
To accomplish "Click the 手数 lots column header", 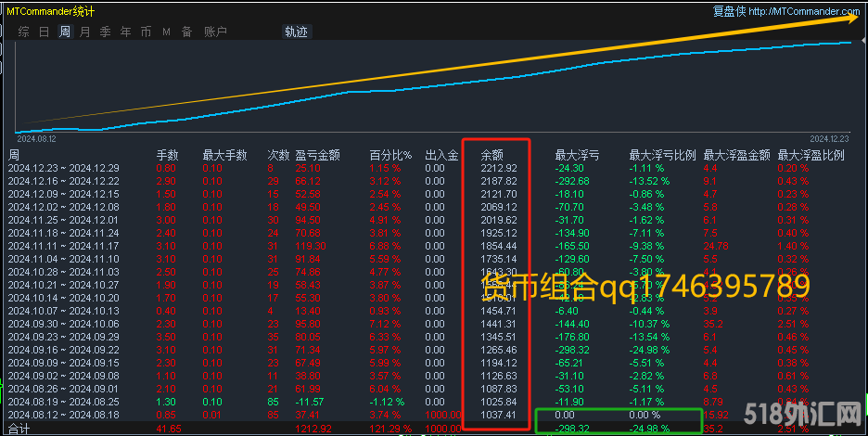I will (x=167, y=155).
